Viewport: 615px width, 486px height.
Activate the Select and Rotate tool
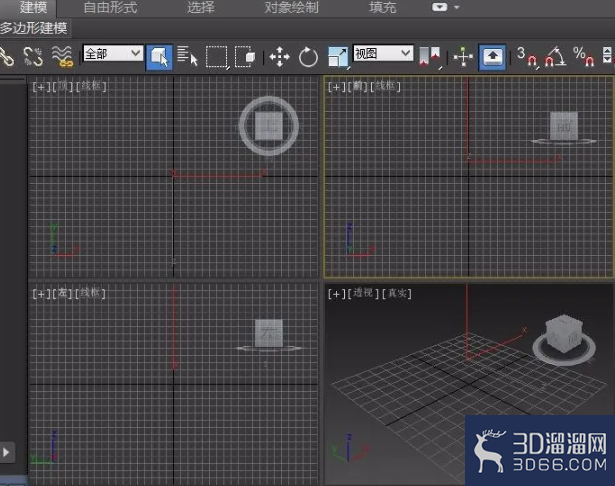[x=308, y=57]
